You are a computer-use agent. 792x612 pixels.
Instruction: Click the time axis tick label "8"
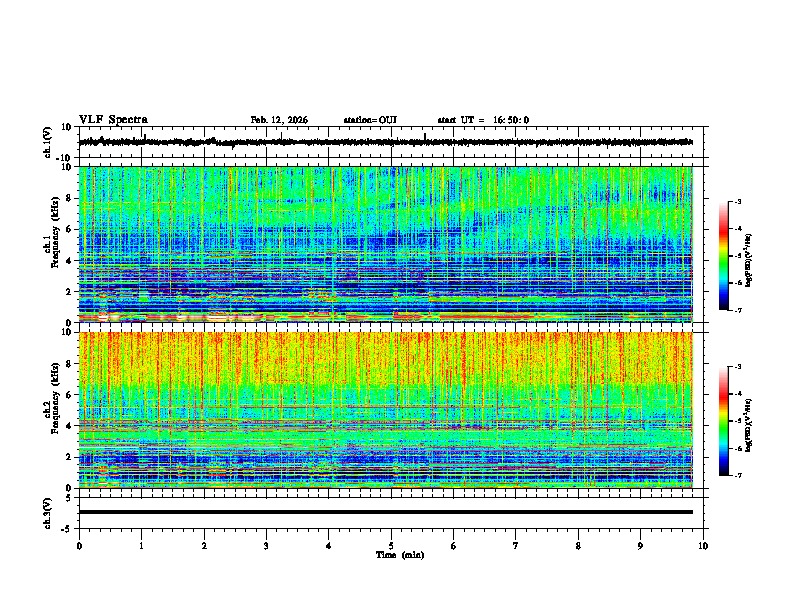click(578, 546)
